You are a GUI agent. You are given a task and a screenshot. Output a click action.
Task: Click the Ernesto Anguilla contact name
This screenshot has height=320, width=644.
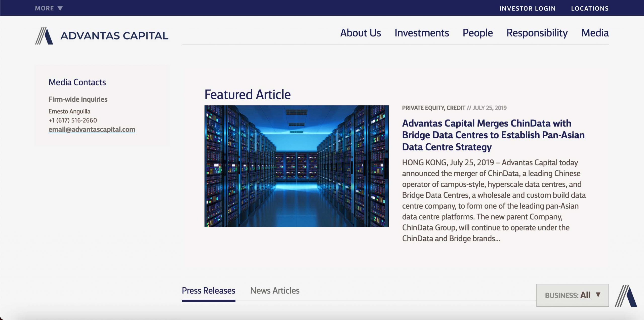pos(69,111)
